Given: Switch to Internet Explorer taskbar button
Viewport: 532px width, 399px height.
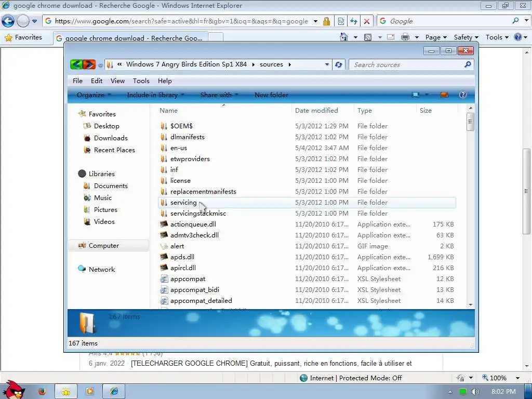Looking at the screenshot, I should [x=114, y=392].
